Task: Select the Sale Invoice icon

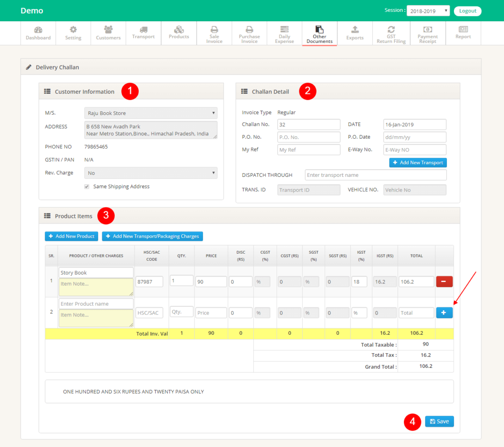Action: (x=214, y=33)
